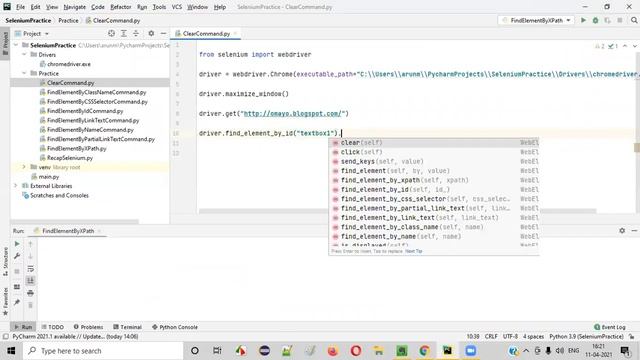Screen dimensions: 640x360
Task: Open Opera from the taskbar
Action: tap(356, 351)
